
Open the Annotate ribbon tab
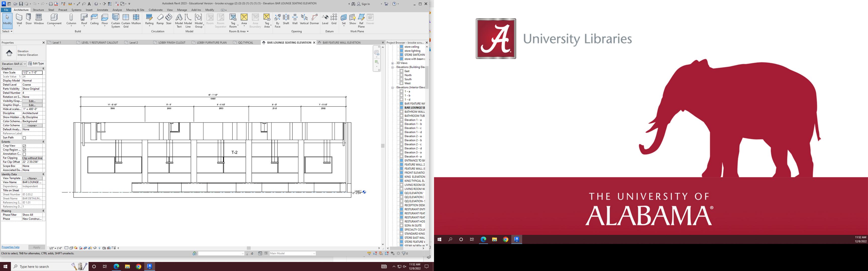point(102,10)
